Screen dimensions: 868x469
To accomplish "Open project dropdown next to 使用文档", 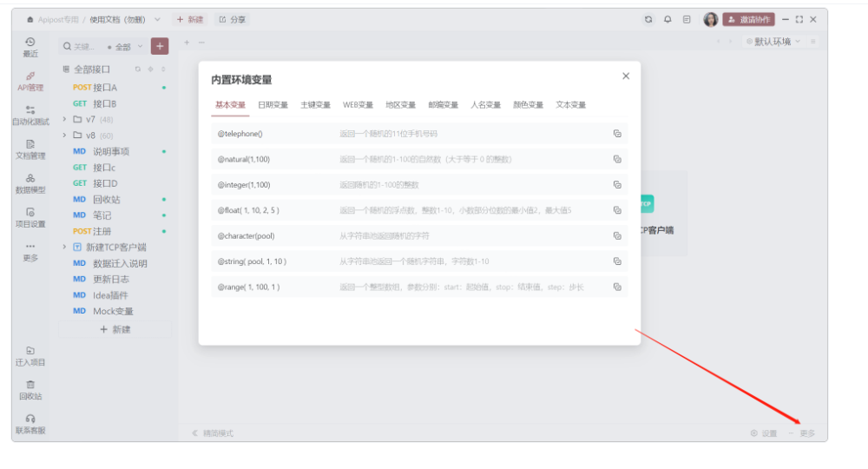I will coord(157,19).
